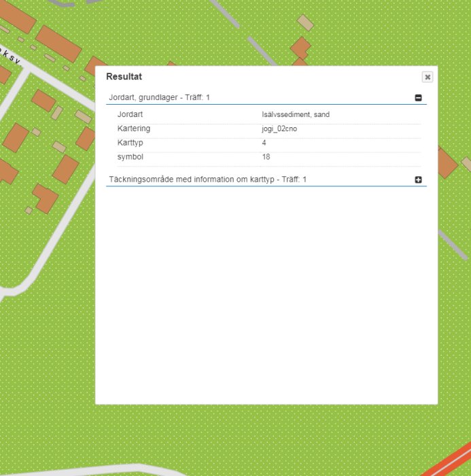Click gray path segment right of dialog
The width and height of the screenshot is (471, 476).
tap(453, 245)
